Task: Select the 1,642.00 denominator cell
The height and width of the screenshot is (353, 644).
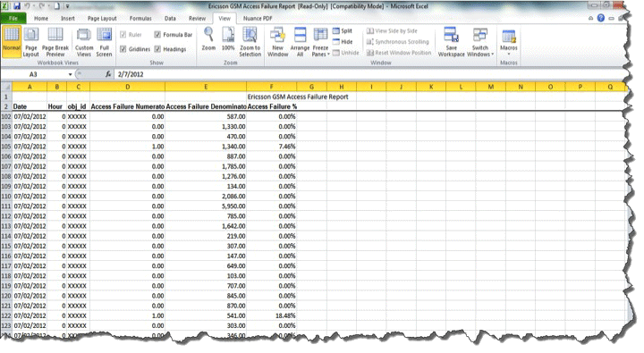Action: tap(206, 226)
